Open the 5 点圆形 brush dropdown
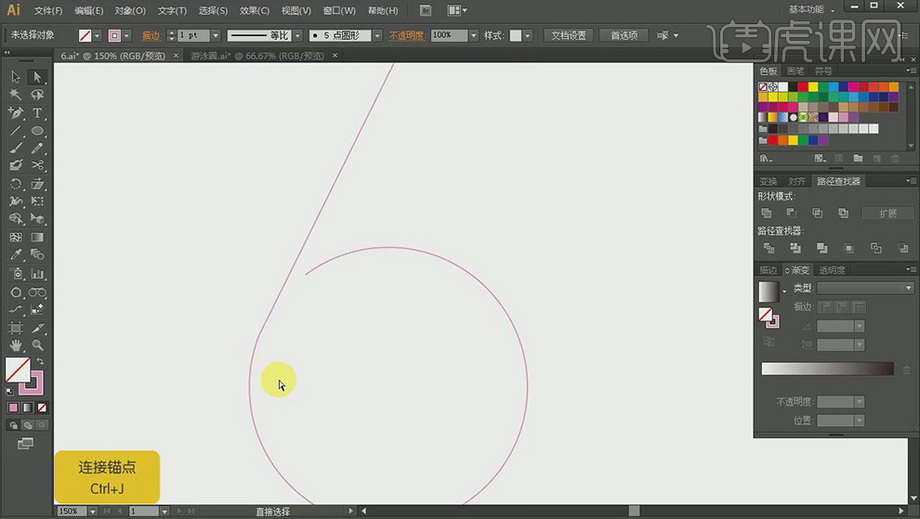The width and height of the screenshot is (920, 519). pos(377,35)
